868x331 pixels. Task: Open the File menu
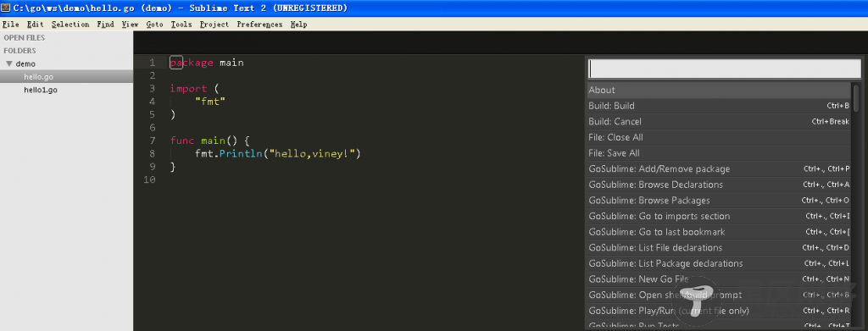(x=10, y=25)
